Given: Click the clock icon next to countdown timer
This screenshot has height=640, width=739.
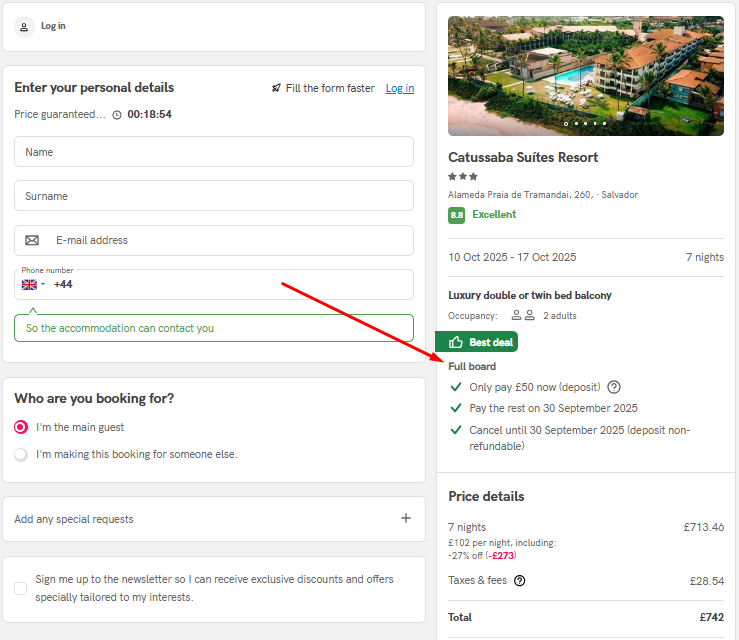Looking at the screenshot, I should (x=117, y=115).
